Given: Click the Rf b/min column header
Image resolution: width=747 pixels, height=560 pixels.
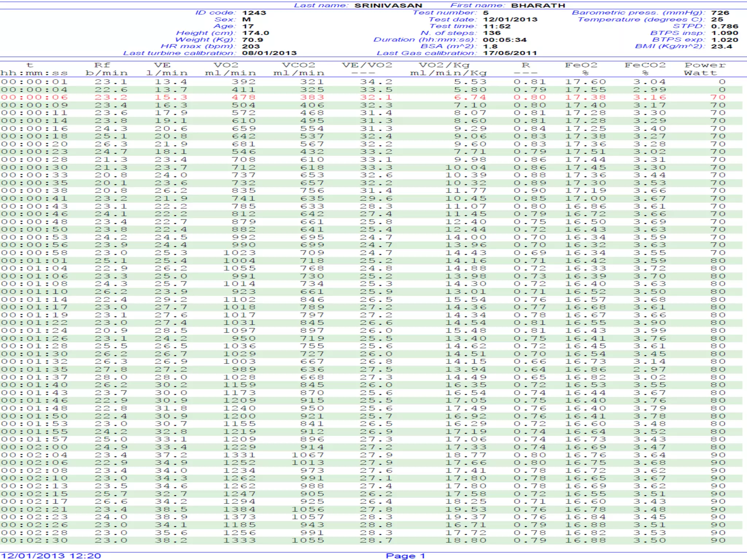Looking at the screenshot, I should tap(107, 69).
